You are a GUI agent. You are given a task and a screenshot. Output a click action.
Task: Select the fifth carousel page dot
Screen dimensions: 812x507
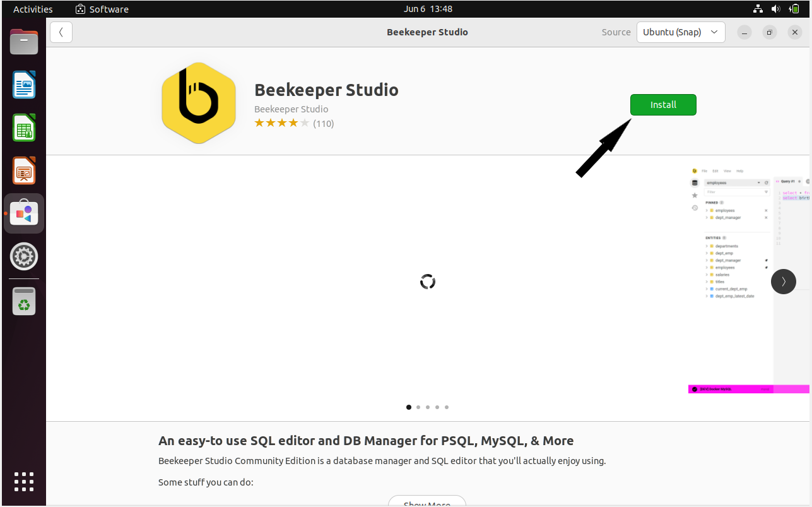447,407
